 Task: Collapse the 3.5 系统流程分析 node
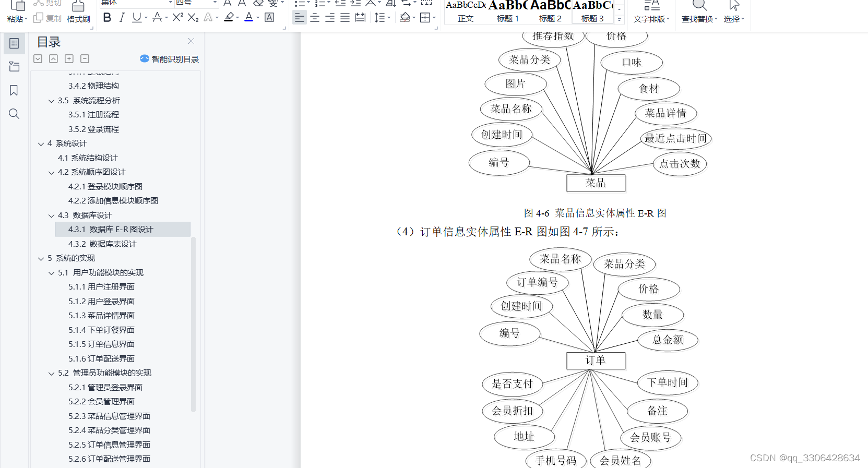point(51,101)
